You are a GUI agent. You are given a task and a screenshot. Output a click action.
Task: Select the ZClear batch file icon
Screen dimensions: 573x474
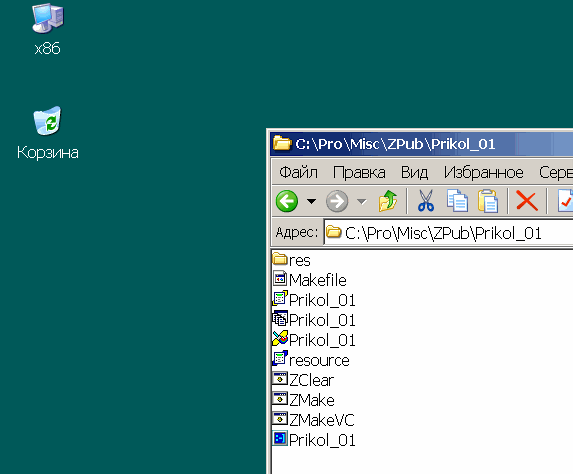[x=280, y=378]
